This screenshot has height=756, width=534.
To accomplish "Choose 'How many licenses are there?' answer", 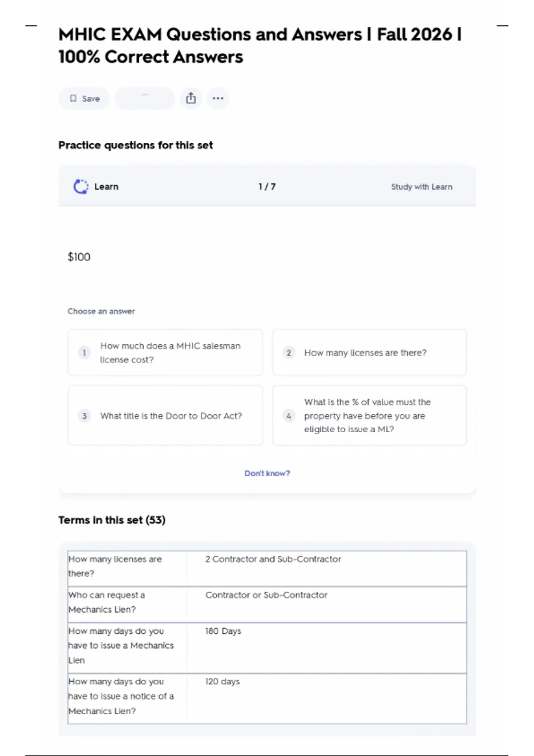I will (x=369, y=353).
